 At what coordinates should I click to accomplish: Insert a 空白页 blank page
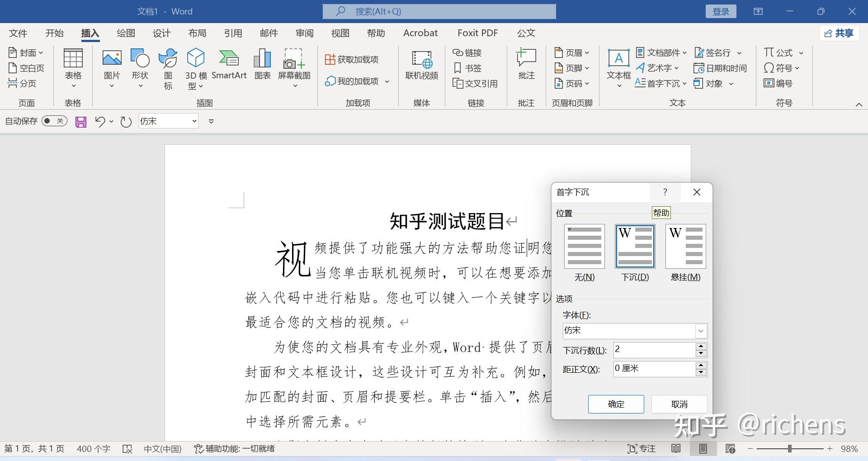(x=27, y=68)
